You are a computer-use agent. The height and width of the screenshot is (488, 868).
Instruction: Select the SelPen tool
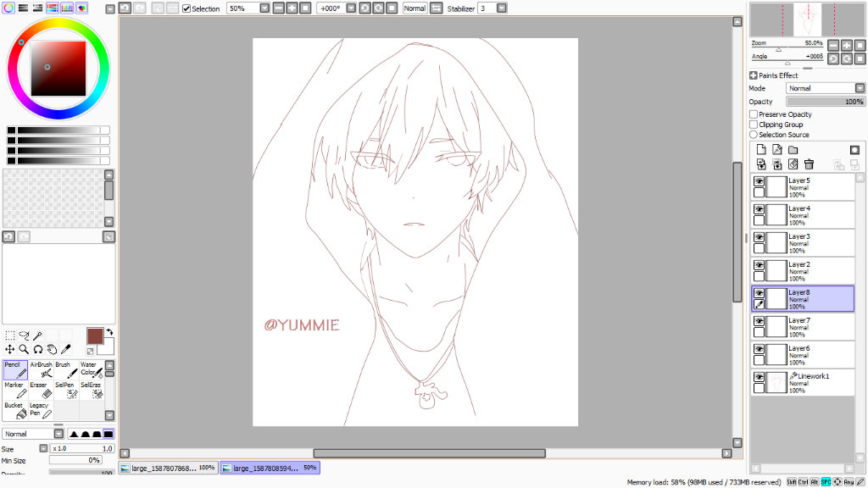66,390
